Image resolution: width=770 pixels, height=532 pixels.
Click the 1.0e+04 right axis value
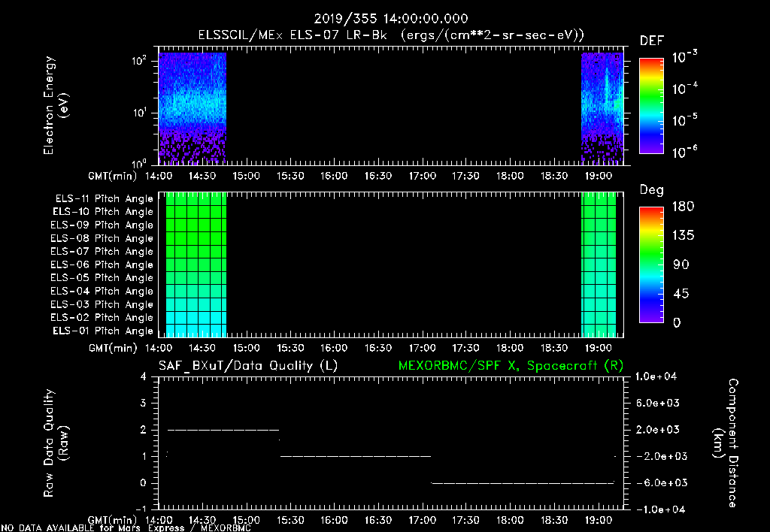(656, 377)
